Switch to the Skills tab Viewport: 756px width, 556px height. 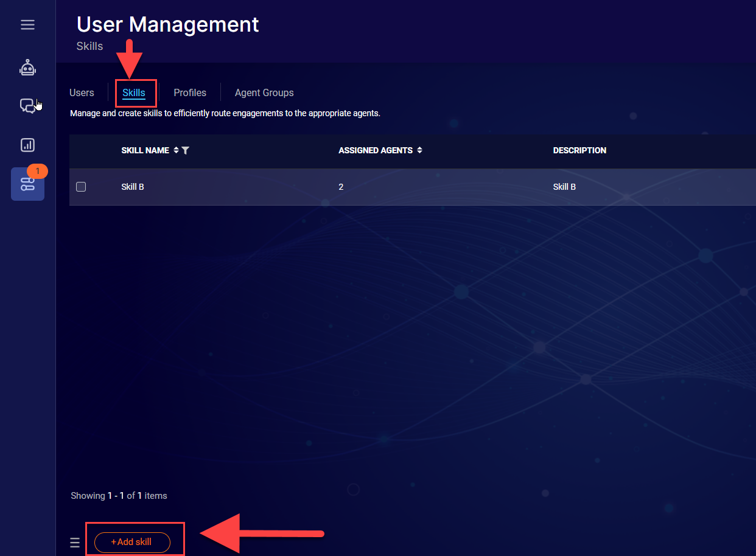[134, 93]
